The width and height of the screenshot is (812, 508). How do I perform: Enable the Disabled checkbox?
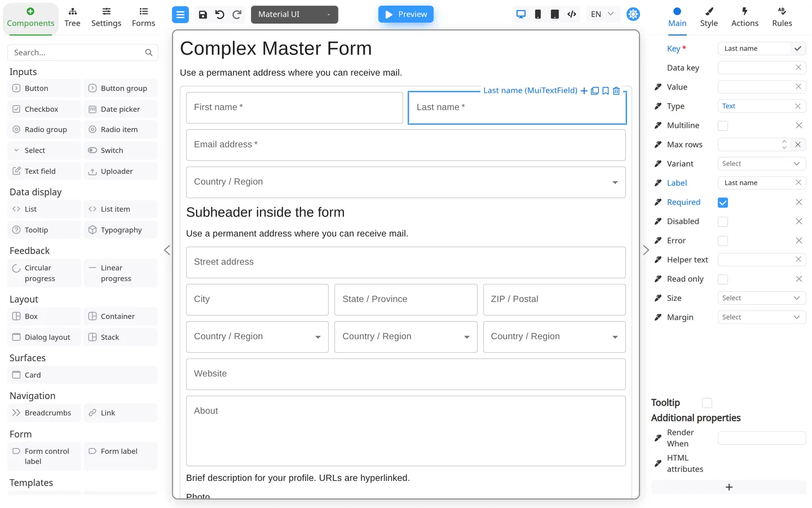pyautogui.click(x=723, y=222)
